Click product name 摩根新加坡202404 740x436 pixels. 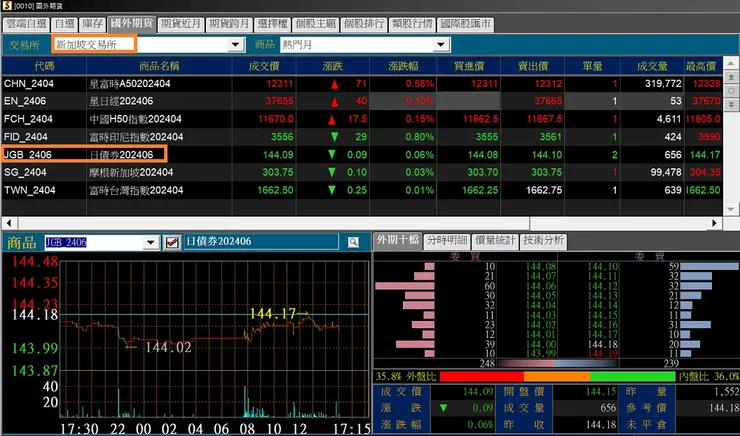pyautogui.click(x=131, y=172)
